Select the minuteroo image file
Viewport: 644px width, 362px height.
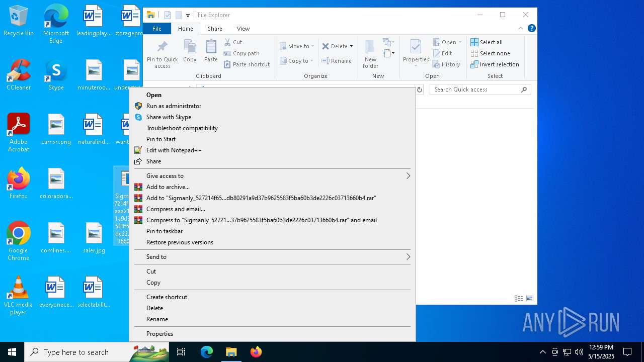tap(94, 75)
